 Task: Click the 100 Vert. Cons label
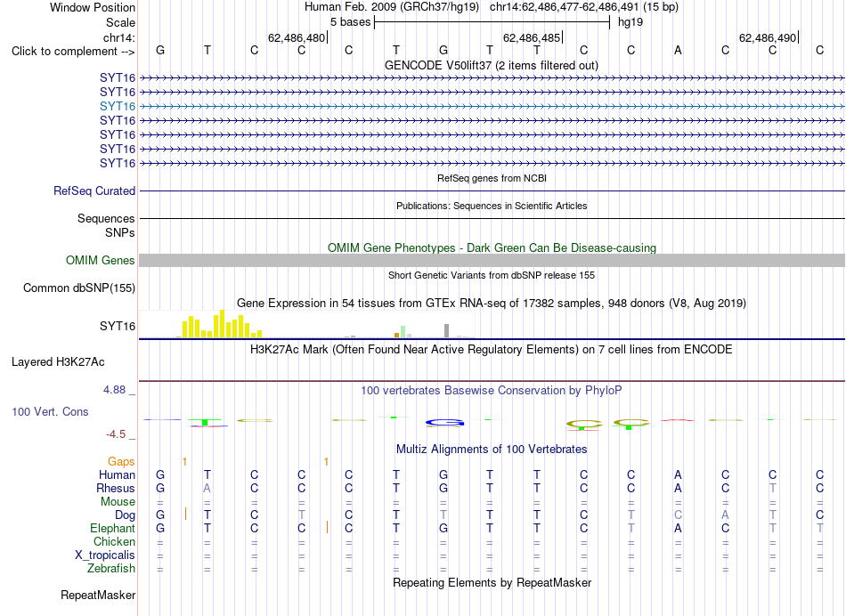(50, 411)
